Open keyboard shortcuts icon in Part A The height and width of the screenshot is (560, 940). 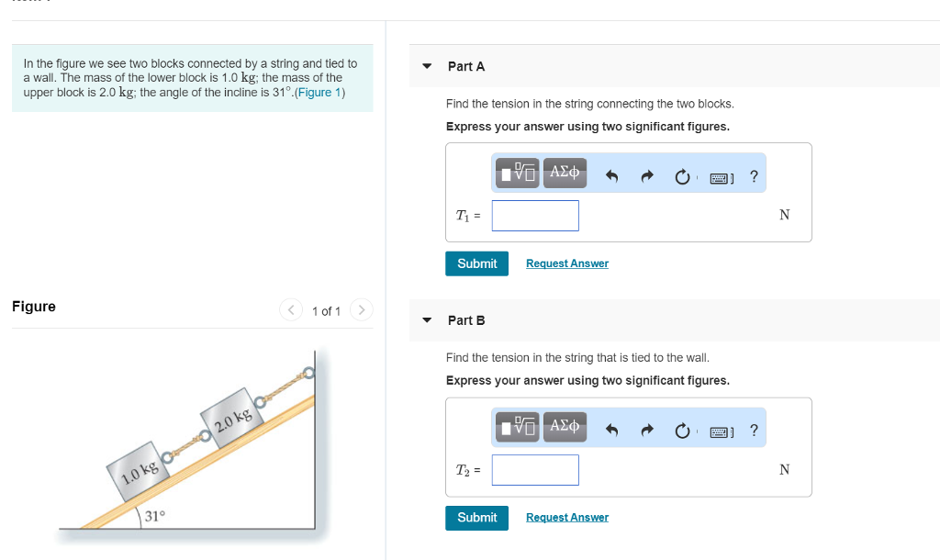pyautogui.click(x=720, y=174)
